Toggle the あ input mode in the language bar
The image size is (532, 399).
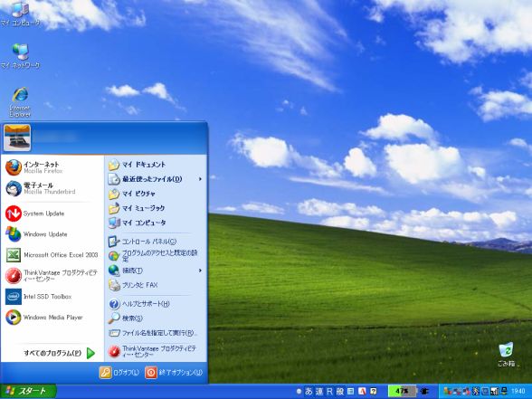[309, 391]
